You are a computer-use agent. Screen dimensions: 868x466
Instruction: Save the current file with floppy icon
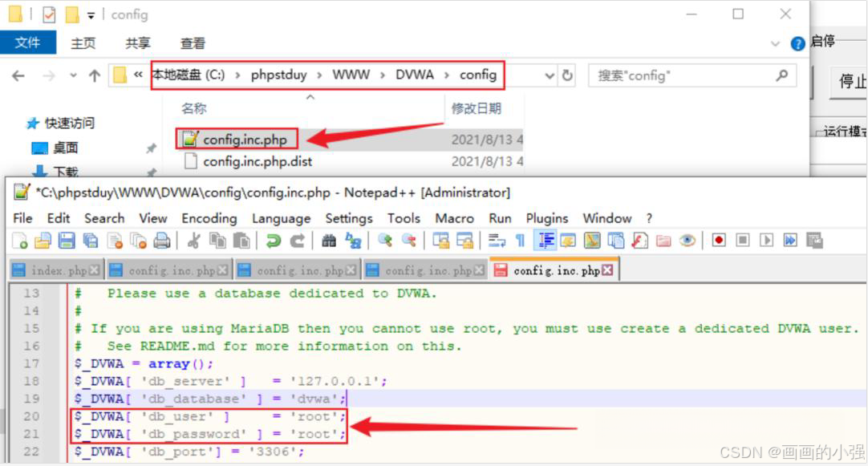[x=67, y=241]
